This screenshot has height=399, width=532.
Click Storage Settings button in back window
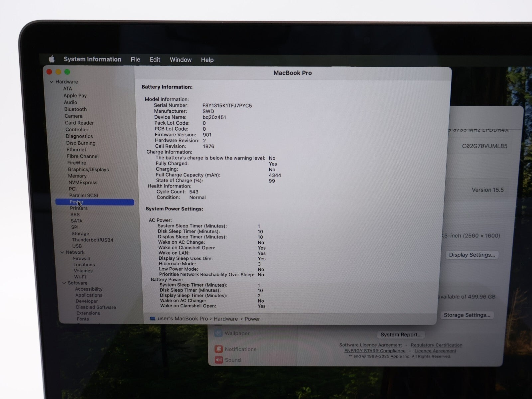point(467,315)
